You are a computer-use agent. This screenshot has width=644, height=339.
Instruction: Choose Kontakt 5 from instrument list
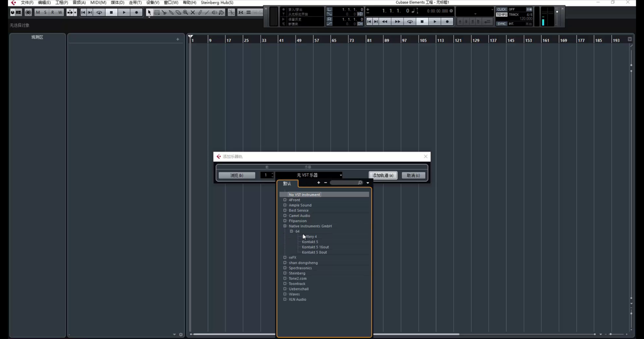310,242
